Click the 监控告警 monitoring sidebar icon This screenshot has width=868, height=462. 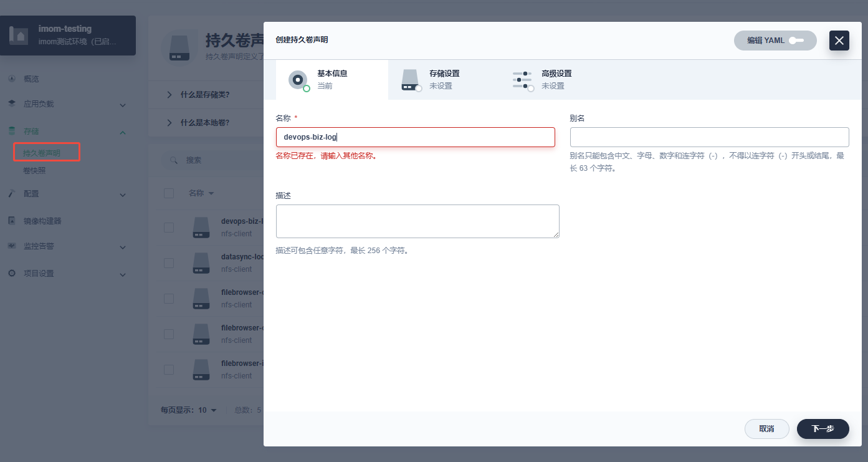(x=12, y=246)
